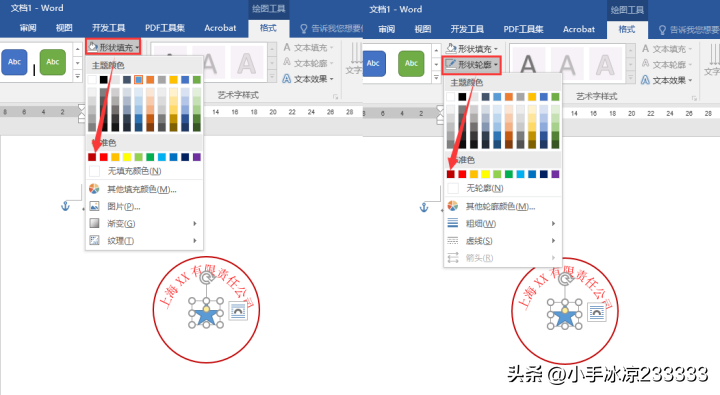The width and height of the screenshot is (720, 395).
Task: Expand the 粗细(W) submenu arrow
Action: click(553, 224)
